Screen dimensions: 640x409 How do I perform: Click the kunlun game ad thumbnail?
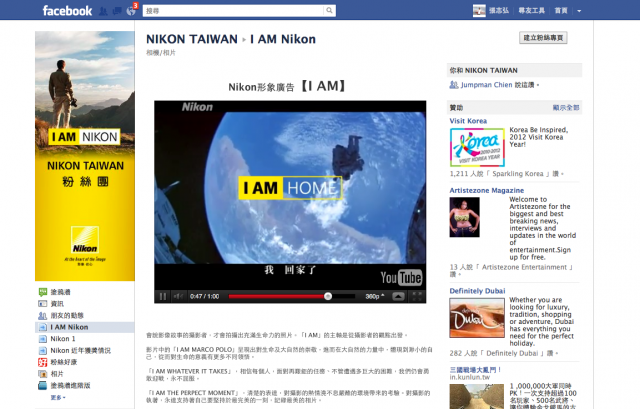pos(477,397)
